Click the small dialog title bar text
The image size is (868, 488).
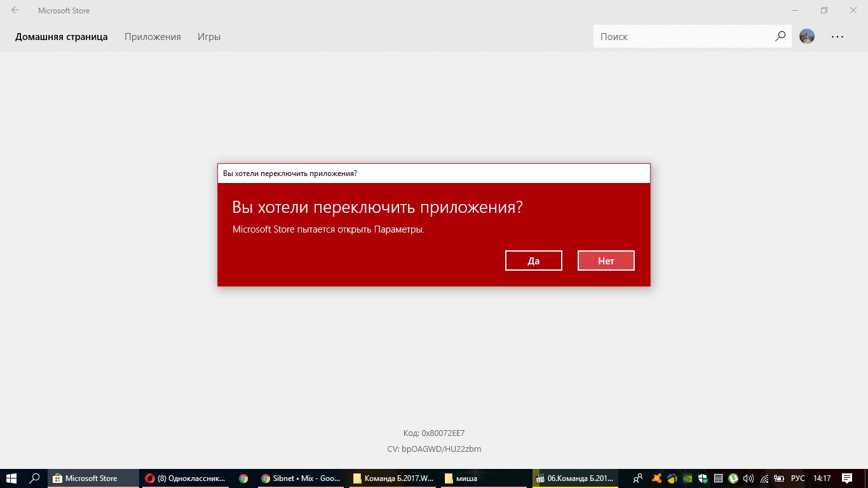click(x=290, y=173)
